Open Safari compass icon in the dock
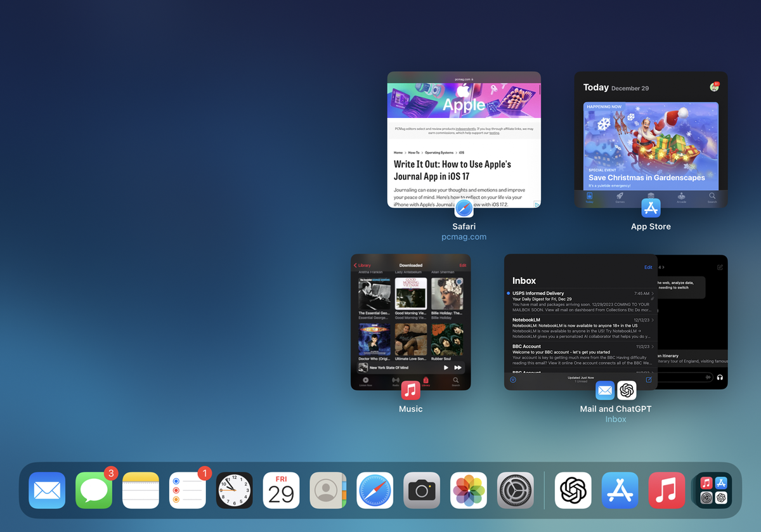 [375, 490]
